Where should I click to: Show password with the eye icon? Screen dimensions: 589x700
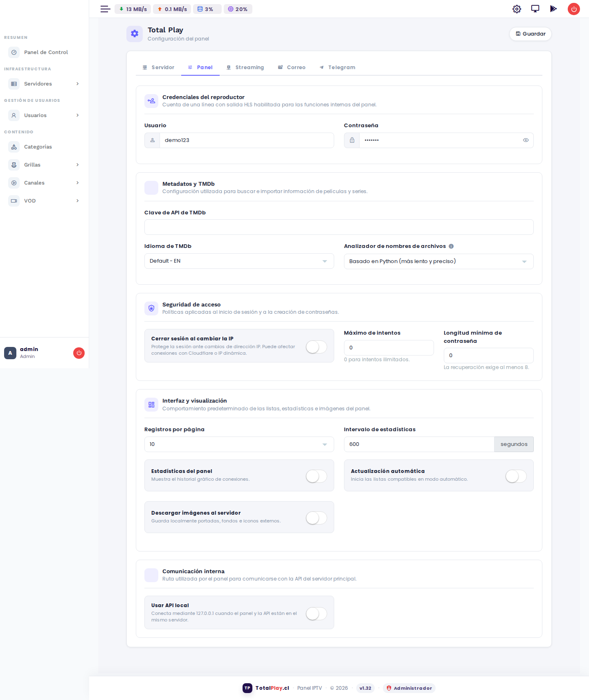[526, 140]
